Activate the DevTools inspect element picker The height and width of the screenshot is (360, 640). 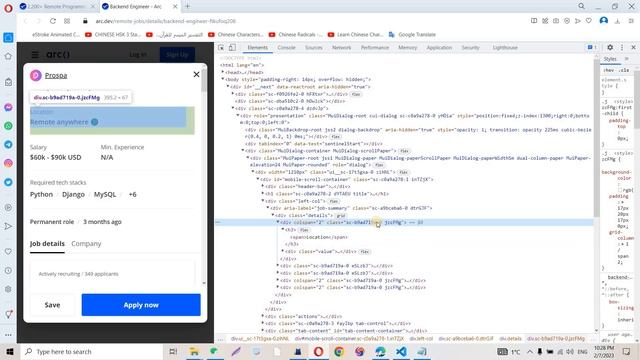(221, 47)
